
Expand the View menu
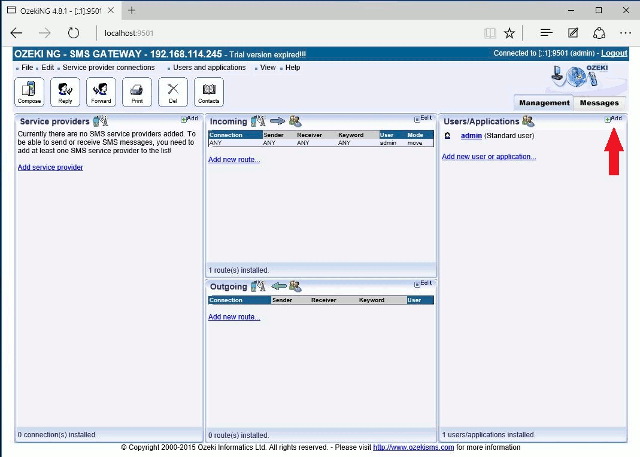[x=267, y=67]
